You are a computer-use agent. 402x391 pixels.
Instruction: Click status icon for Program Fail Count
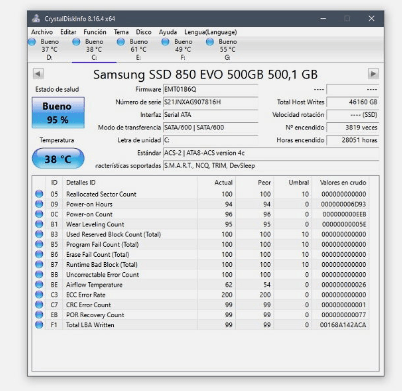[x=39, y=244]
